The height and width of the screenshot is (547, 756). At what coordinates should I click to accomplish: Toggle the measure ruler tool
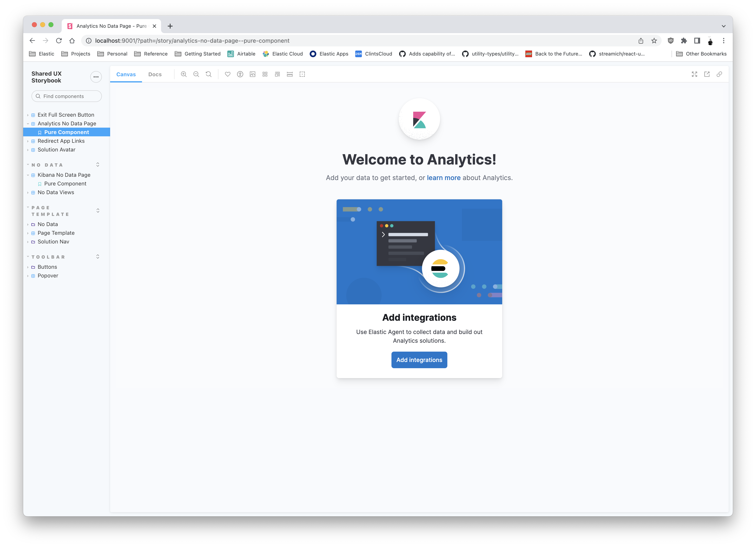pyautogui.click(x=290, y=74)
